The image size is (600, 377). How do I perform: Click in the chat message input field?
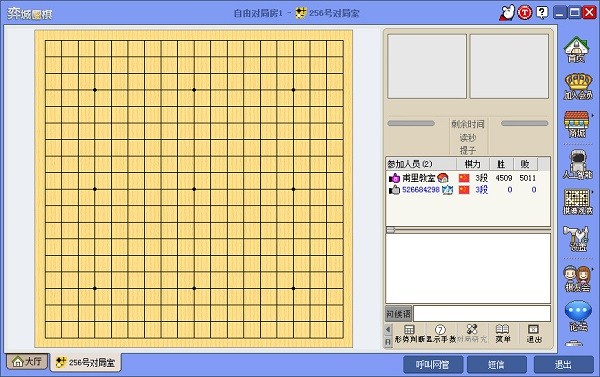click(482, 314)
